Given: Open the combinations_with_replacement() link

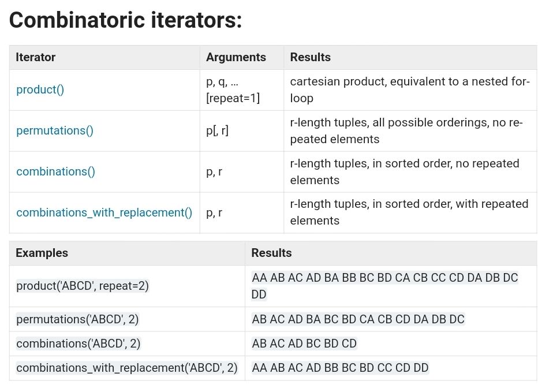Looking at the screenshot, I should [x=104, y=212].
